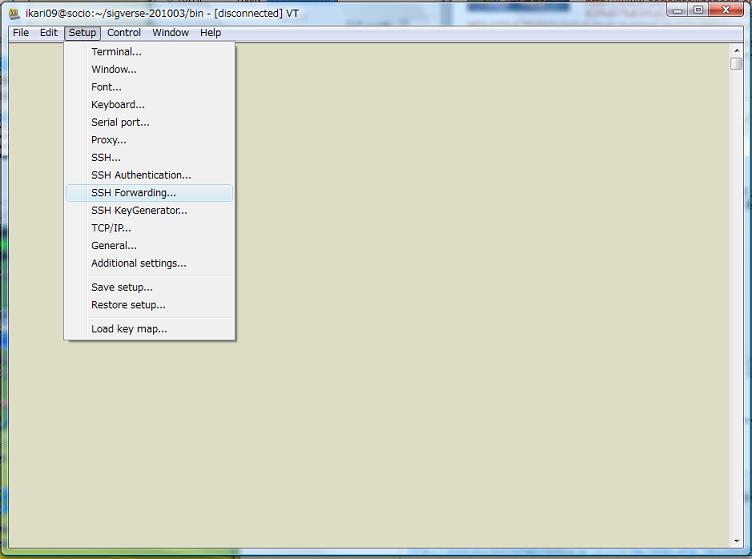Open the Window menu
Screen dimensions: 752x559
coord(170,33)
